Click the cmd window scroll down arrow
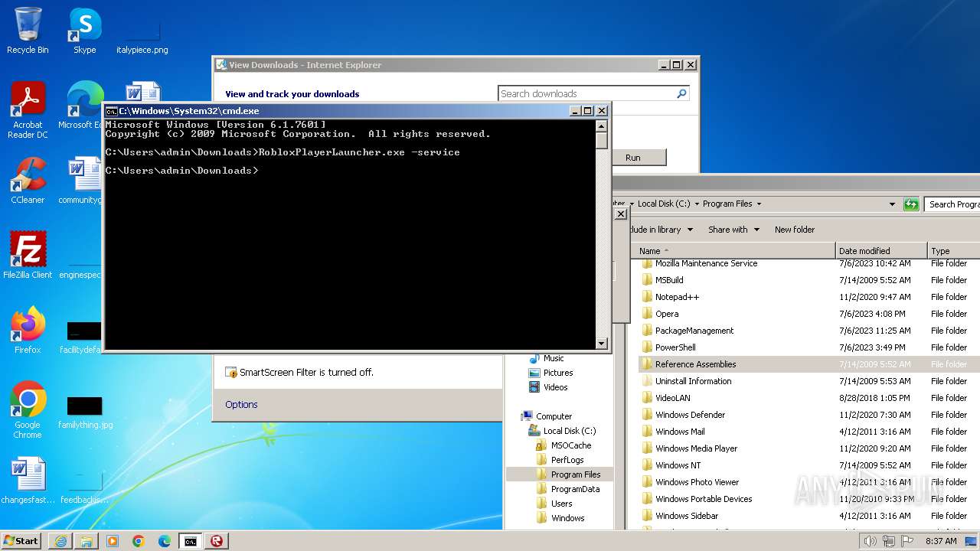The image size is (980, 551). tap(602, 344)
